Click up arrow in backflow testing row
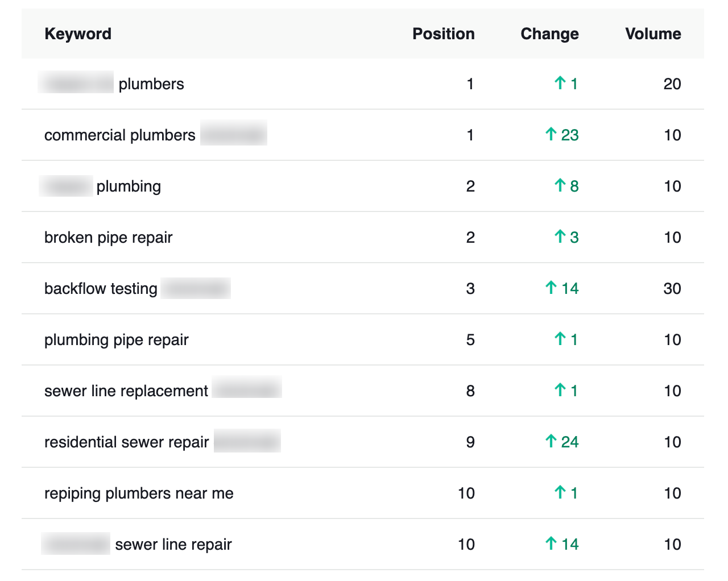The image size is (728, 581). 551,288
